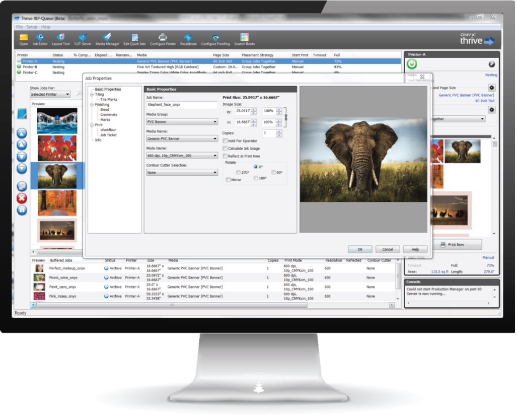This screenshot has height=420, width=517.
Task: Click the Console panel vertical scrollbar
Action: click(494, 293)
